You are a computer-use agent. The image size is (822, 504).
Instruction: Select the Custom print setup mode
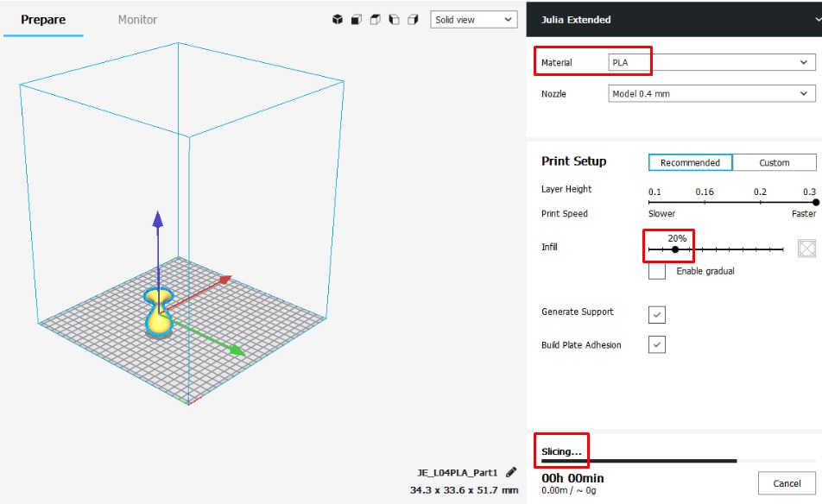pos(775,162)
